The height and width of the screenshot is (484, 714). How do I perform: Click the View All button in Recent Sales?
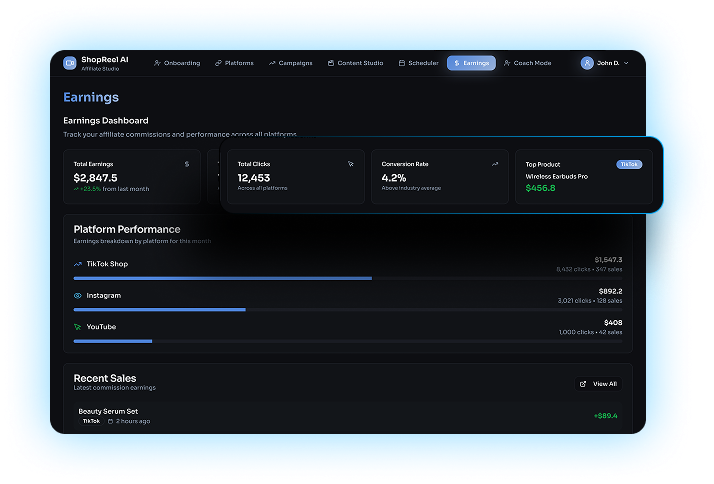(x=598, y=384)
